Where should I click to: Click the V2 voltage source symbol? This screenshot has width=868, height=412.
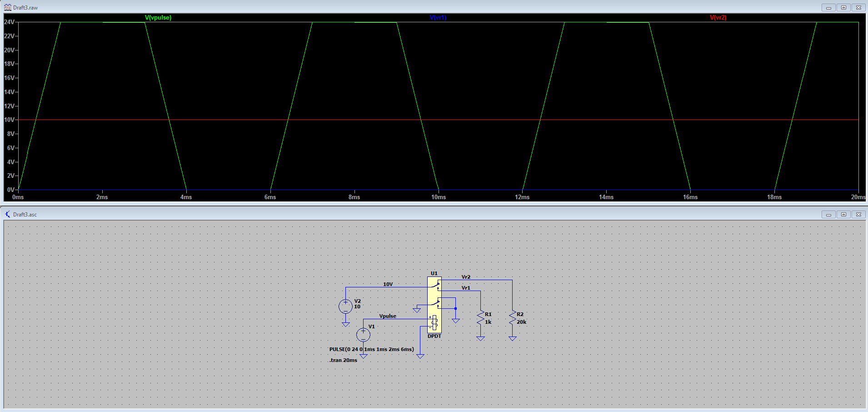tap(345, 306)
